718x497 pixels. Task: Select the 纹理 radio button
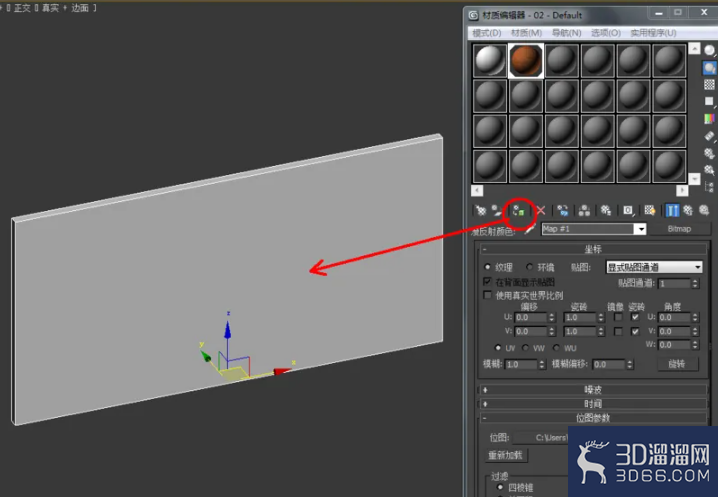coord(487,267)
